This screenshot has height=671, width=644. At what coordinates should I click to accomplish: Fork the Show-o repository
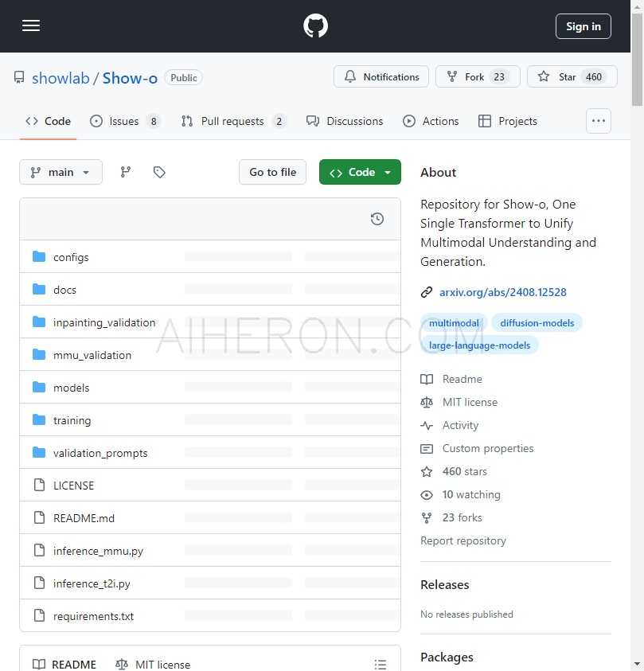point(478,76)
